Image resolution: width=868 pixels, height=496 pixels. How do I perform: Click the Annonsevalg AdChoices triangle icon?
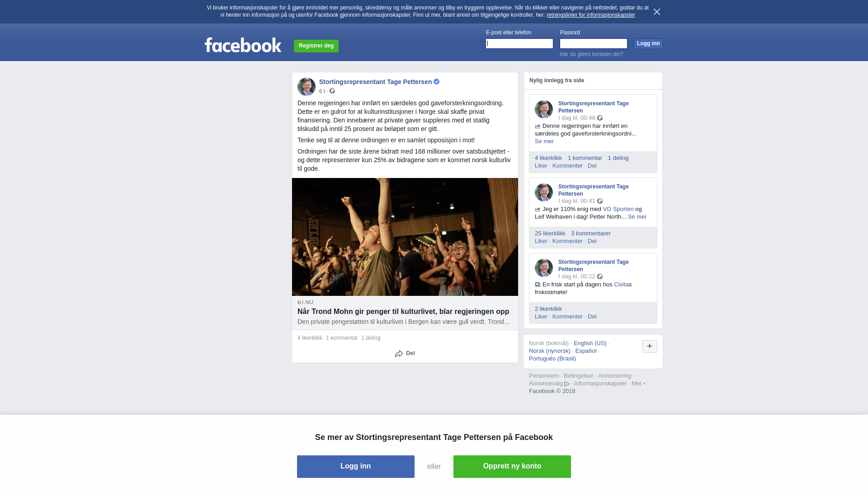(x=567, y=384)
